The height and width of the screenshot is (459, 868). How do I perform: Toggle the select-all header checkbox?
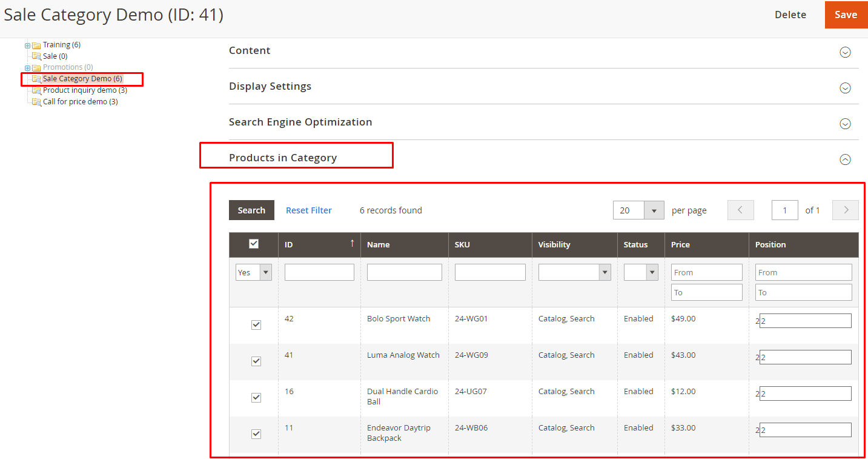click(254, 244)
